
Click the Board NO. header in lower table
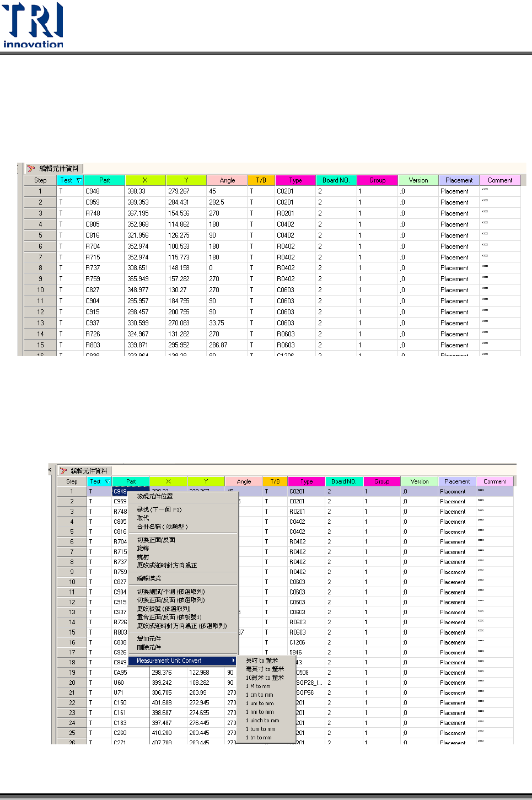pyautogui.click(x=343, y=481)
